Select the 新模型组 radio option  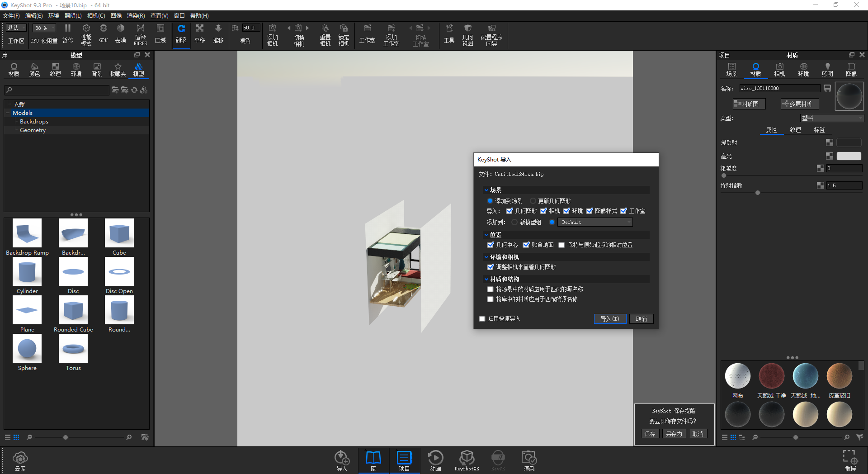pos(514,222)
